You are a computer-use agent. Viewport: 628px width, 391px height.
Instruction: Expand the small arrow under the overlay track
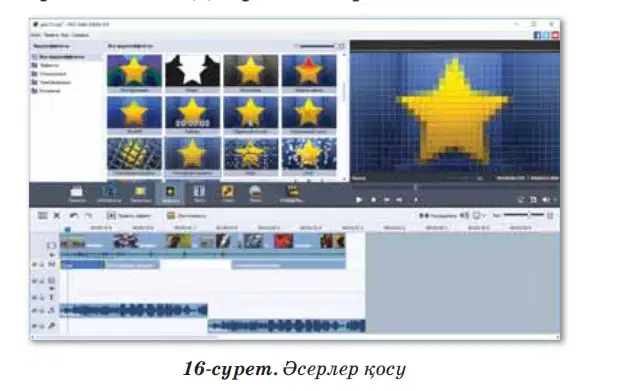tap(52, 288)
